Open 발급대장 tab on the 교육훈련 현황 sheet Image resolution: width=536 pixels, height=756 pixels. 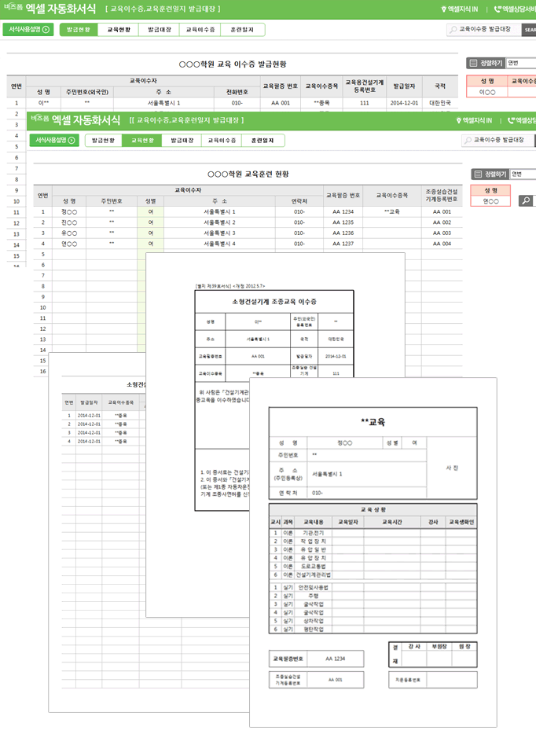[x=182, y=141]
